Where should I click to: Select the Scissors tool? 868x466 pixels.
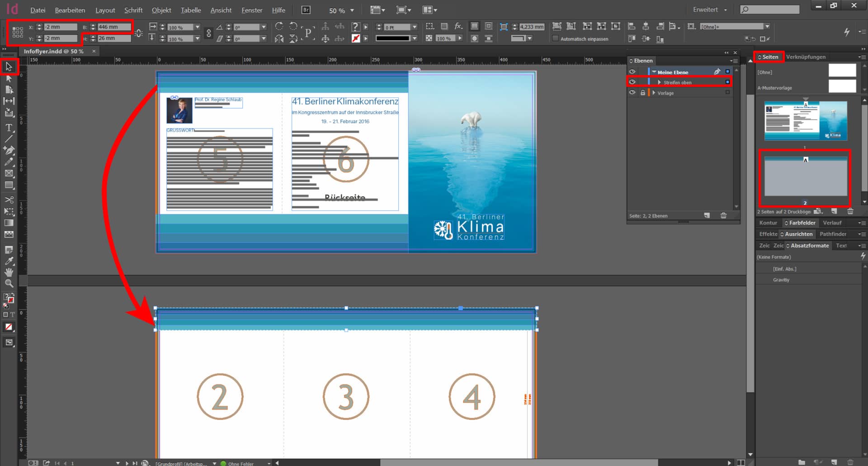click(x=9, y=200)
